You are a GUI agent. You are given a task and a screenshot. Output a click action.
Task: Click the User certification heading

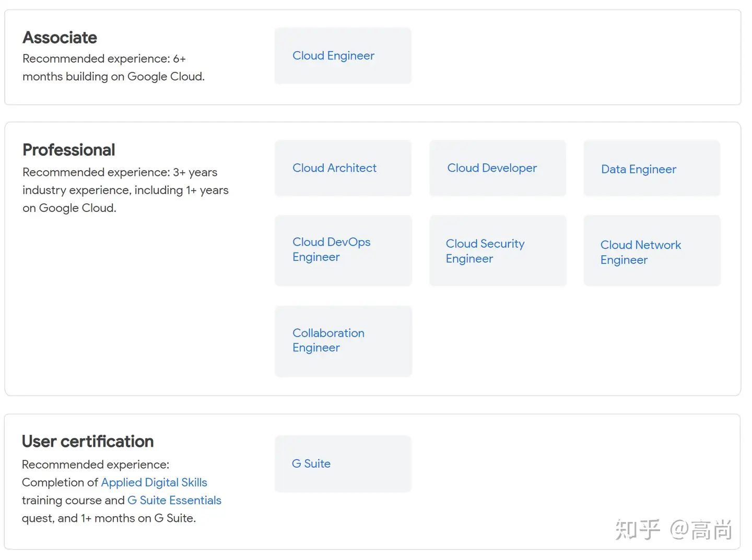point(88,442)
